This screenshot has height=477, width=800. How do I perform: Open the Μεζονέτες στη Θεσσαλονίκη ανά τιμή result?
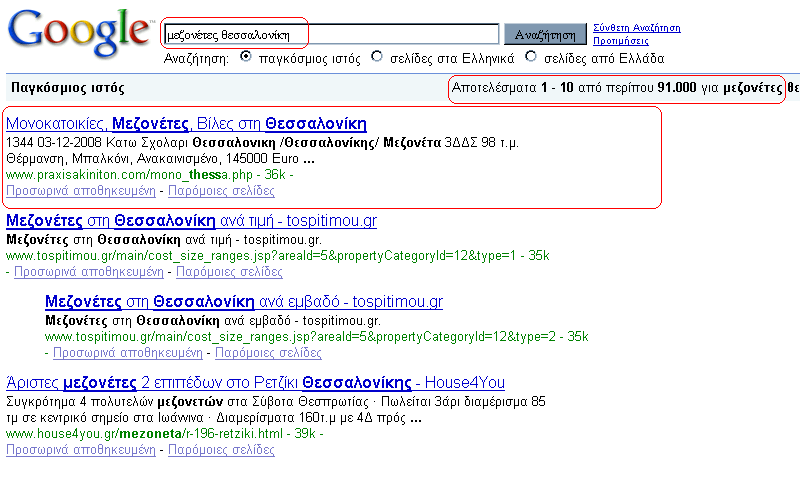(191, 221)
